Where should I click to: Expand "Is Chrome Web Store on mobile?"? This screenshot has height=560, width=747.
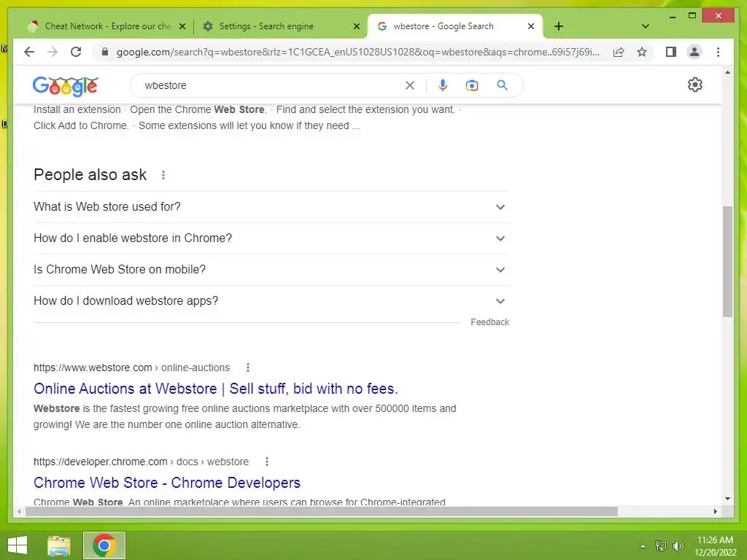pos(271,270)
